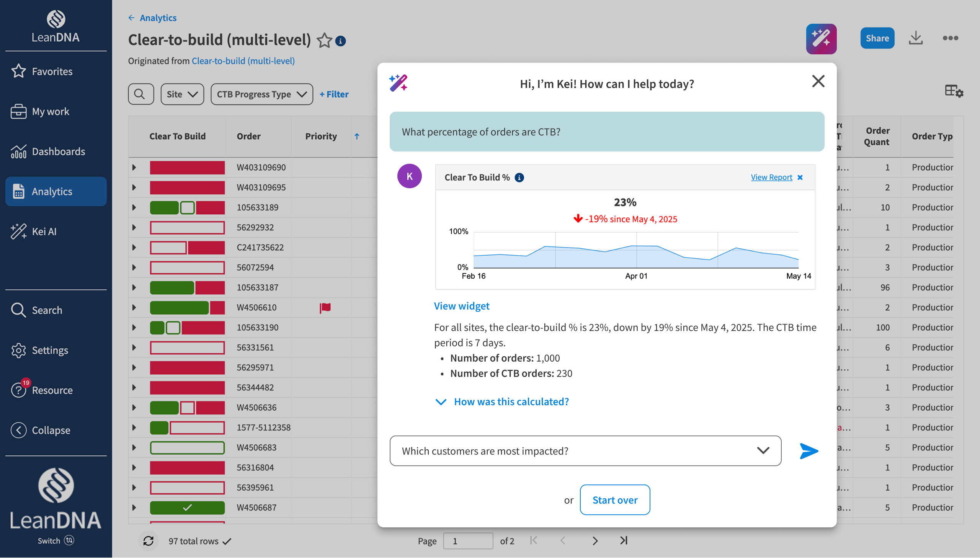
Task: Dismiss the widget with the blue x icon
Action: (800, 178)
